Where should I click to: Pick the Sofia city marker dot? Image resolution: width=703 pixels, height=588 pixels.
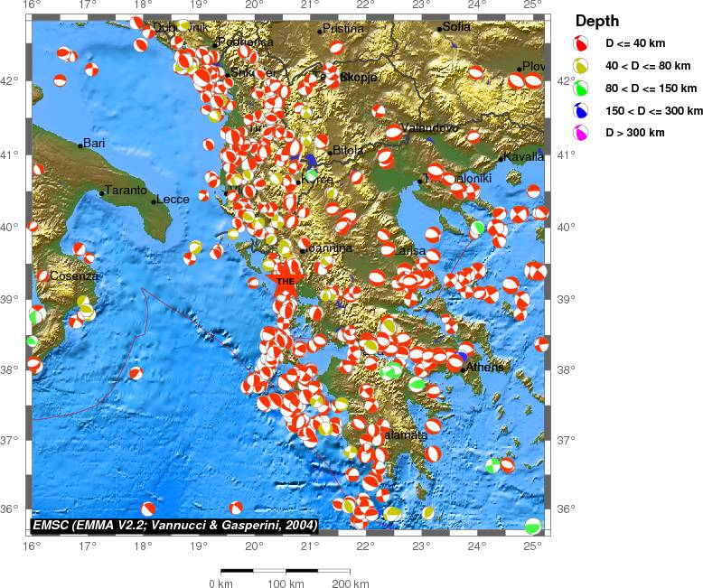point(440,29)
